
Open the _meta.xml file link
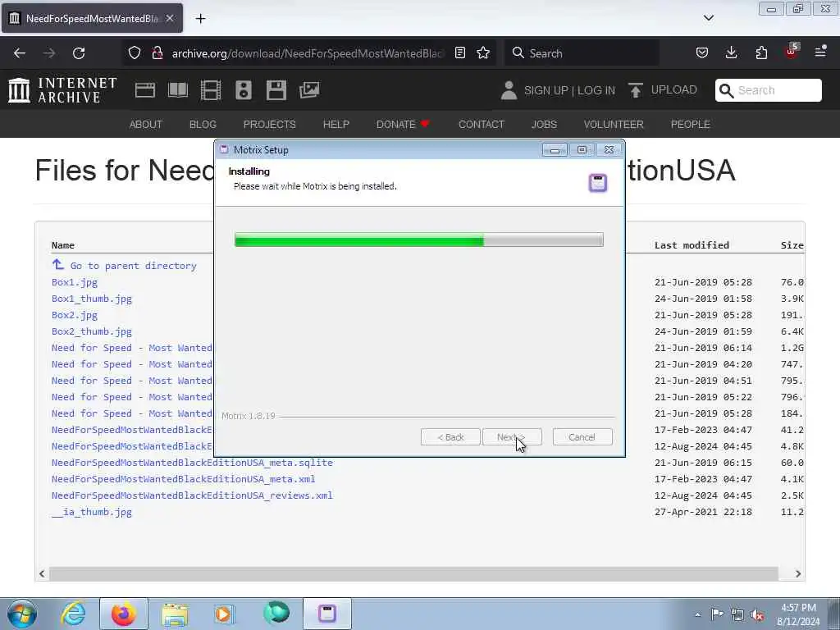[x=183, y=479]
